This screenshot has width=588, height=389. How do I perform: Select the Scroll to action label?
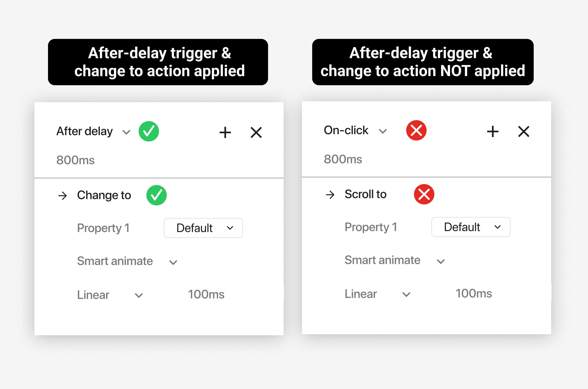tap(365, 194)
